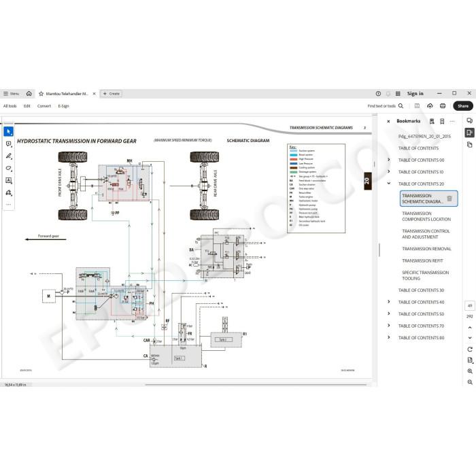Image resolution: width=476 pixels, height=476 pixels.
Task: Open the notifications bell icon
Action: [x=388, y=94]
